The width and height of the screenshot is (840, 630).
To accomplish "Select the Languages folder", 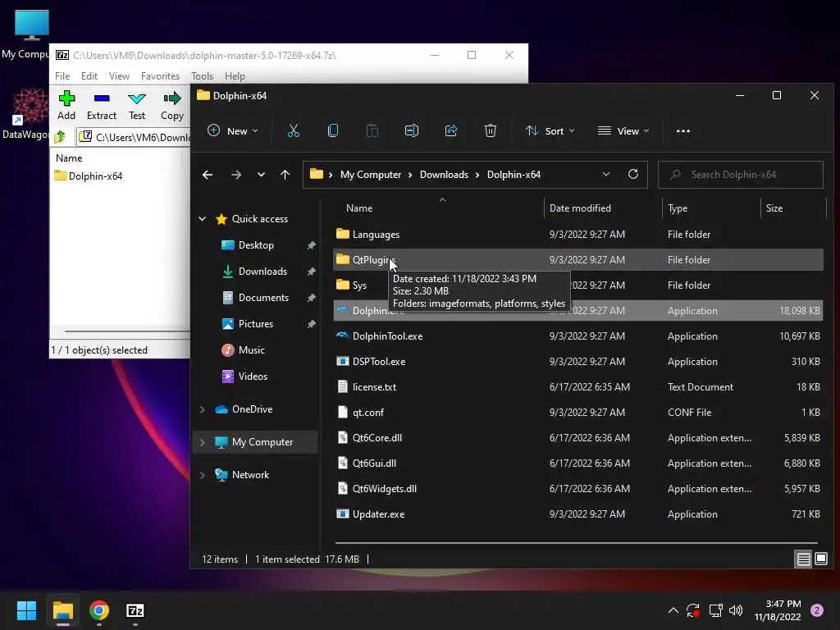I will point(578,234).
